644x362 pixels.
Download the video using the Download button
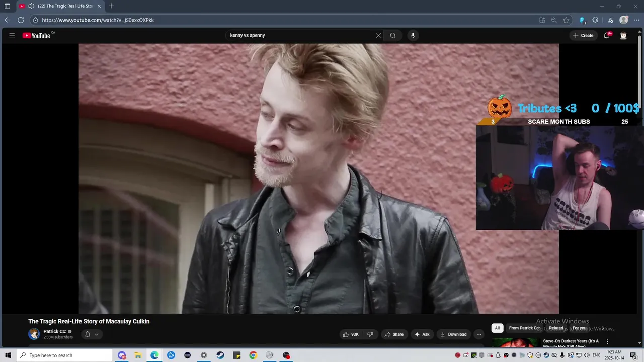click(x=453, y=334)
